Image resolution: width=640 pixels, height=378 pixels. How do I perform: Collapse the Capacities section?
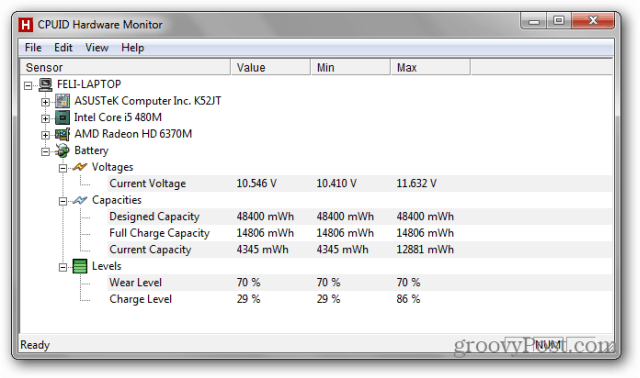coord(63,201)
